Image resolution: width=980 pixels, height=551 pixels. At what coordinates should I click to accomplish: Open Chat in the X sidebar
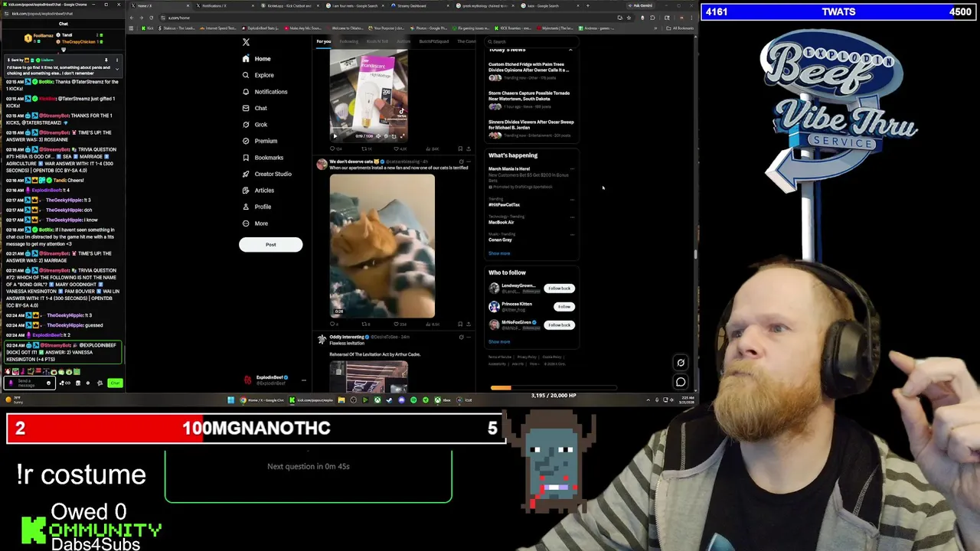pos(255,108)
